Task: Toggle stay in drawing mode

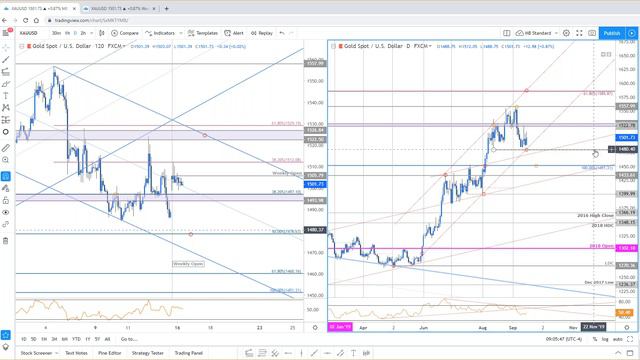Action: 6,188
